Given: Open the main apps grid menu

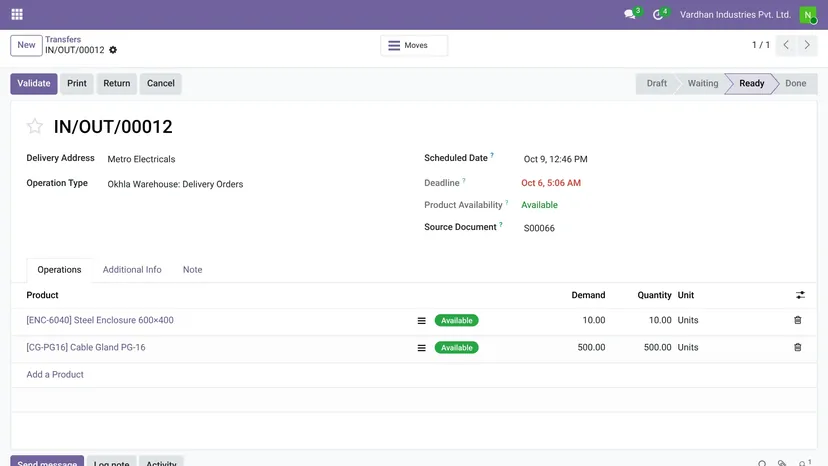Looking at the screenshot, I should (x=17, y=14).
